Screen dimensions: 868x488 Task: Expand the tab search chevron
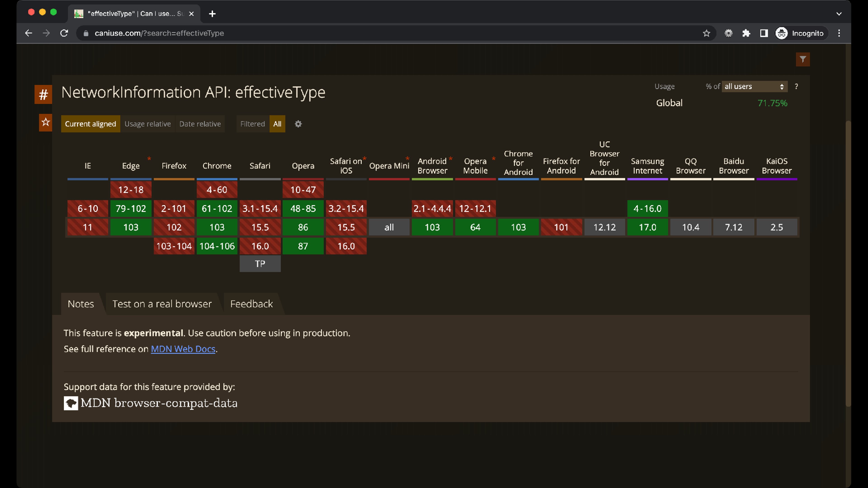pyautogui.click(x=839, y=14)
